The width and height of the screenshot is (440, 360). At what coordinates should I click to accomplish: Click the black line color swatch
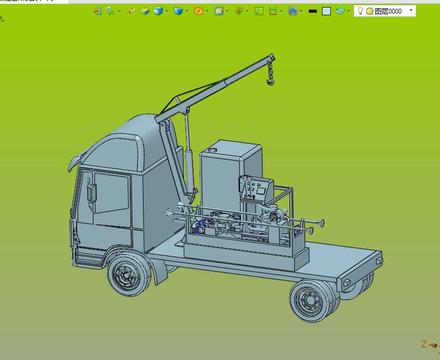coord(312,11)
